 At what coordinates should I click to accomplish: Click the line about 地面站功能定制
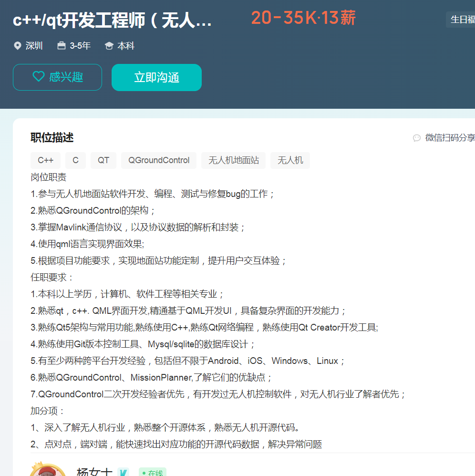coord(158,260)
